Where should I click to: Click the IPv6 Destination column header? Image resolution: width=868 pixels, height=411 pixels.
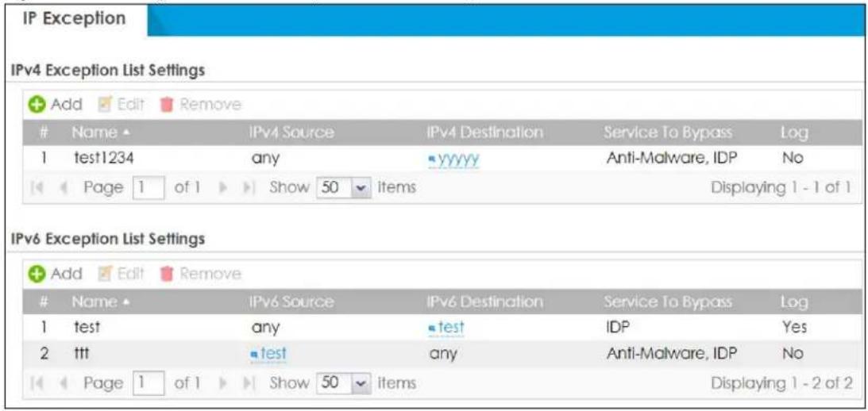click(484, 302)
